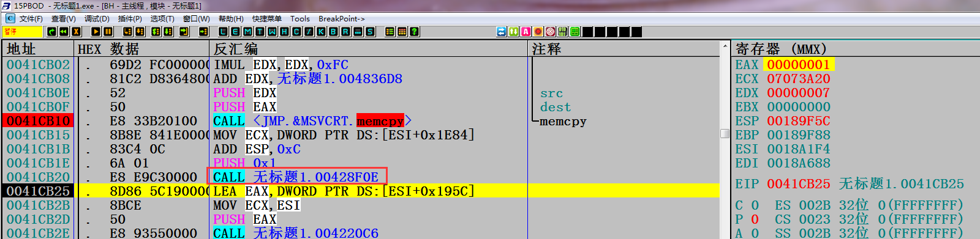The width and height of the screenshot is (980, 239).
Task: Click the Step Over toolbar icon
Action: (x=140, y=31)
